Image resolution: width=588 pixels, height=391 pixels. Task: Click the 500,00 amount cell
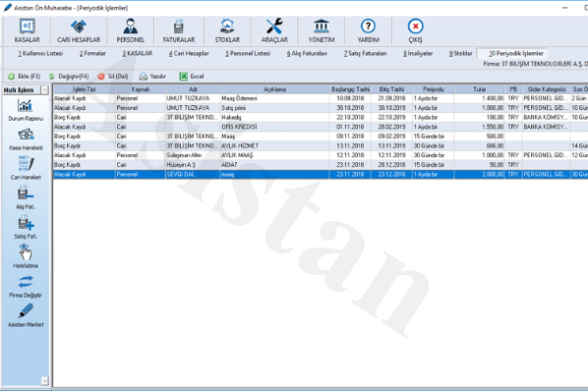click(x=479, y=137)
